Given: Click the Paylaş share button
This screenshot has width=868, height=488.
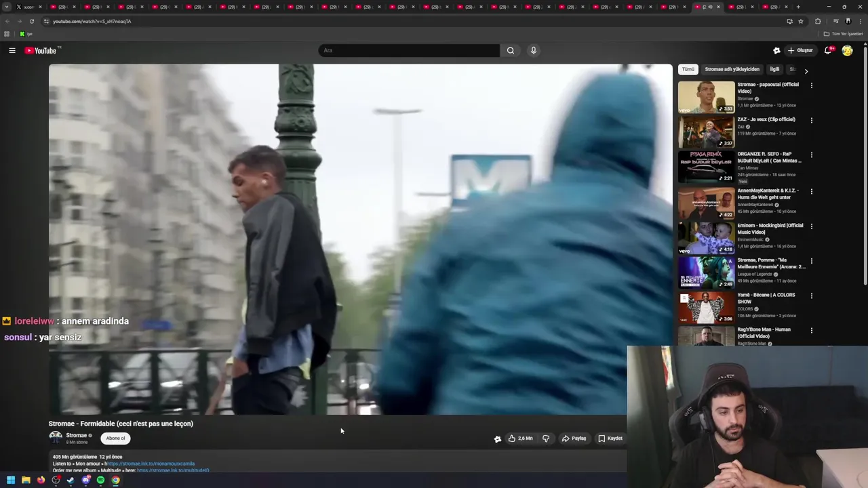Looking at the screenshot, I should click(574, 439).
